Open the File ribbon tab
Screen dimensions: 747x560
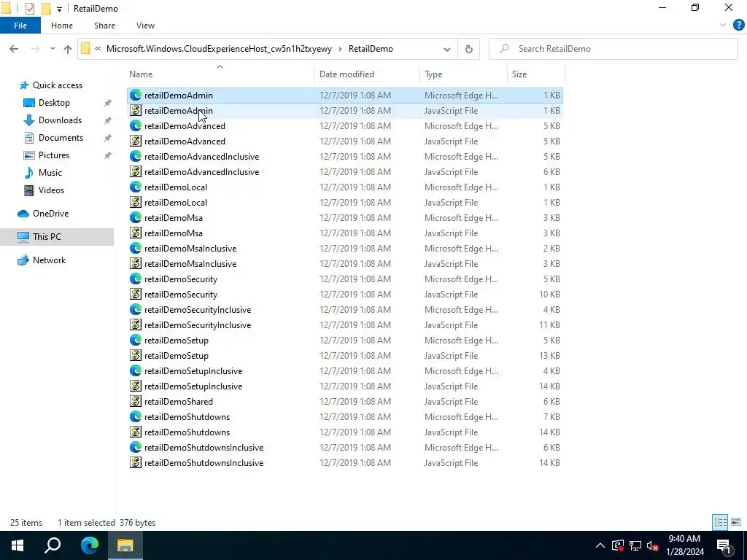20,26
